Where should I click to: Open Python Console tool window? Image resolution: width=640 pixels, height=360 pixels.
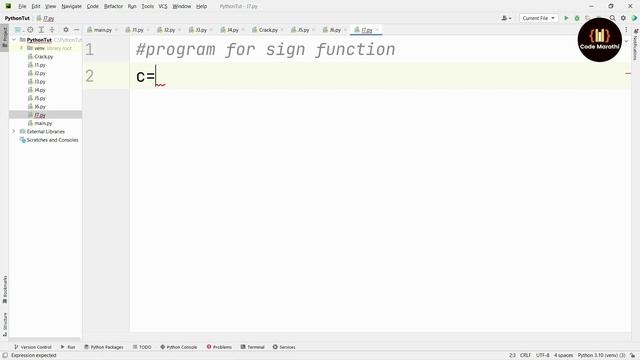(179, 347)
